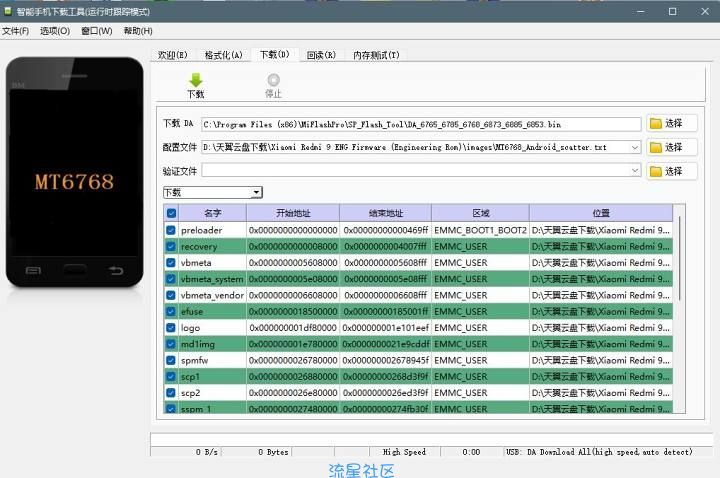Select the 下载(D) tab

coord(275,55)
